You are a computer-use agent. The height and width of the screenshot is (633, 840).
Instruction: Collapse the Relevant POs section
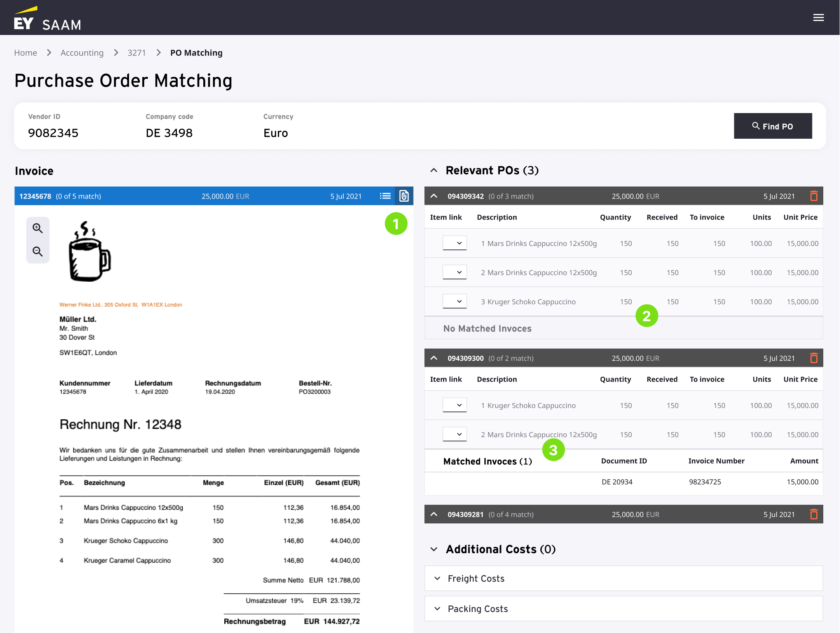(434, 170)
